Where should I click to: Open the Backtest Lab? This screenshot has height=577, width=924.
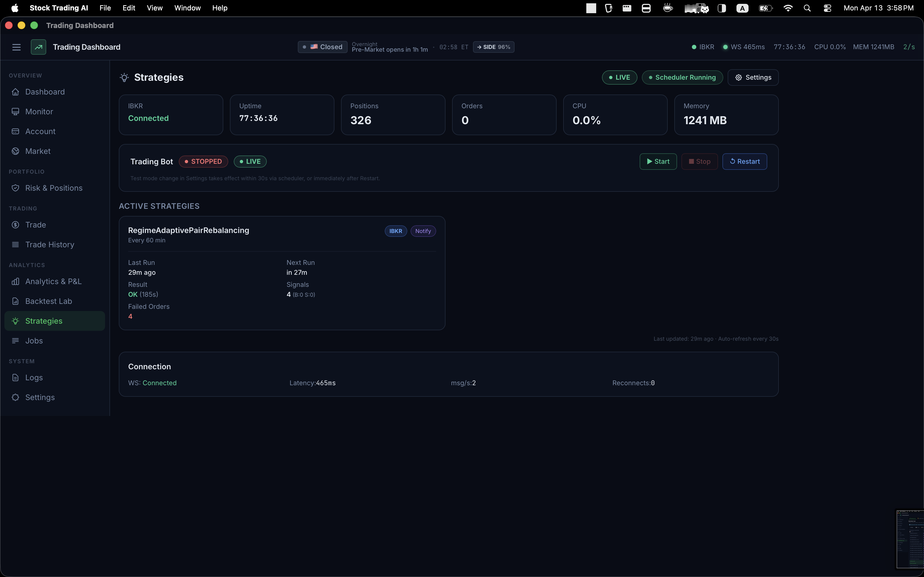48,301
